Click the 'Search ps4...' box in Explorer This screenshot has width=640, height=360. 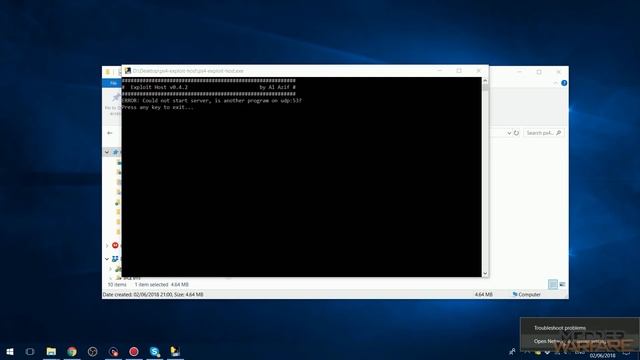coord(543,133)
